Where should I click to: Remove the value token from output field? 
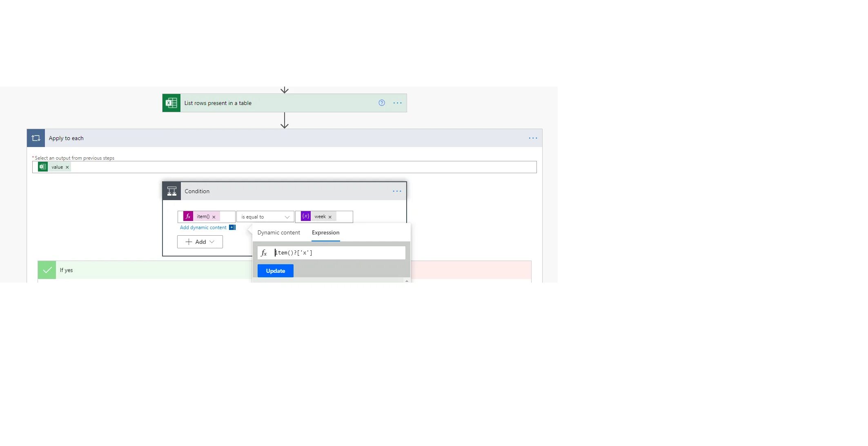67,167
